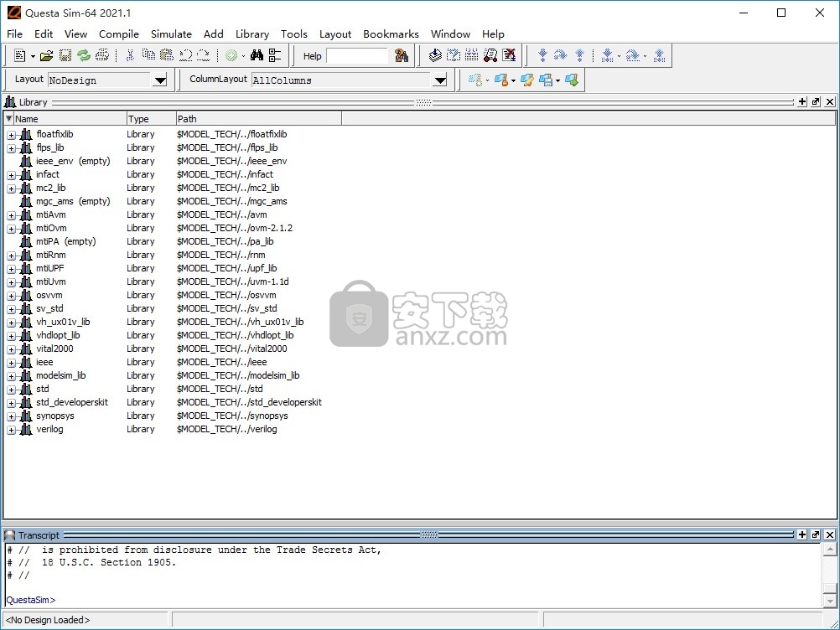Click the Transcript scrollbar down arrow

(830, 601)
